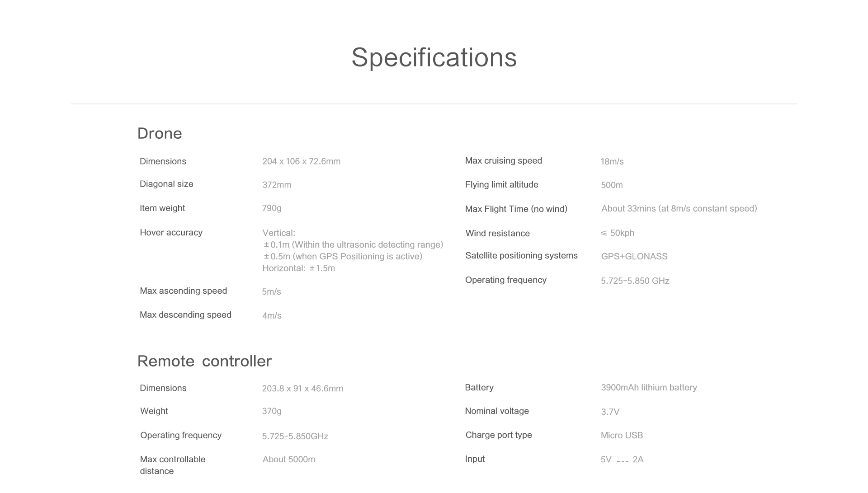
Task: Select the 4m/s descending speed value
Action: [272, 315]
